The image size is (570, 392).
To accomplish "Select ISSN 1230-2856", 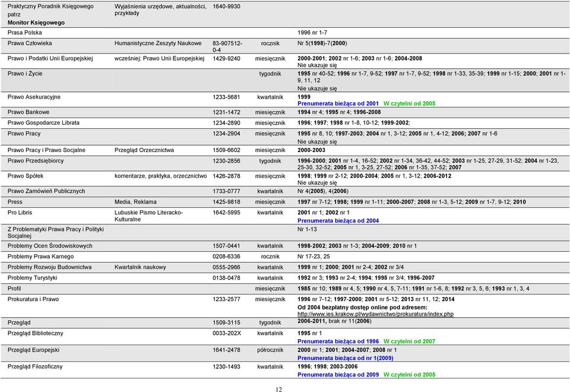I will tap(226, 161).
